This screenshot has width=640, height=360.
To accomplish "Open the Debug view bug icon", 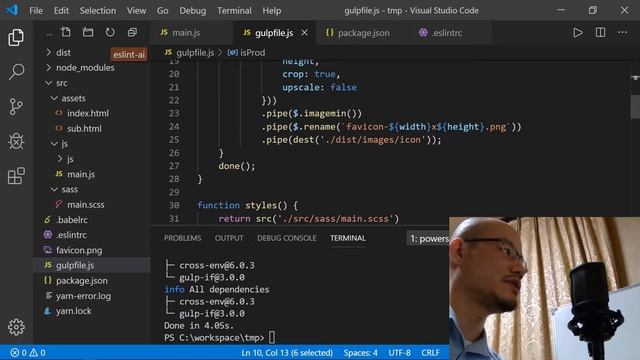I will click(x=16, y=141).
